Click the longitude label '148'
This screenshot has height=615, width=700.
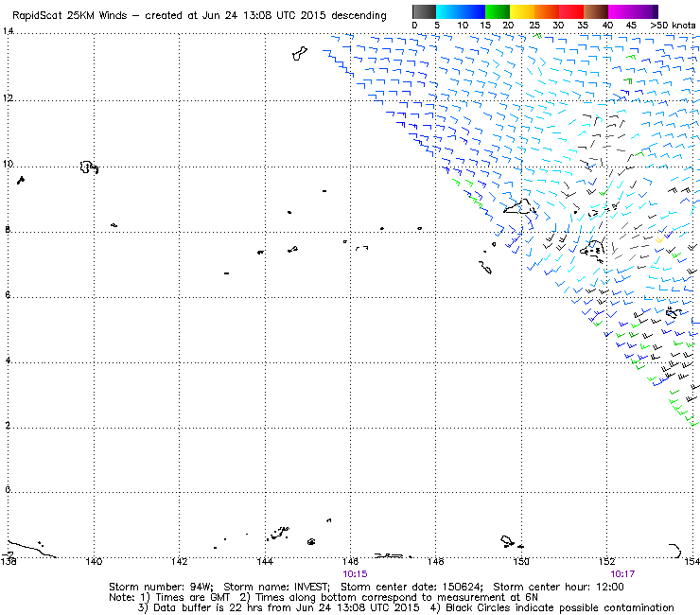point(436,561)
